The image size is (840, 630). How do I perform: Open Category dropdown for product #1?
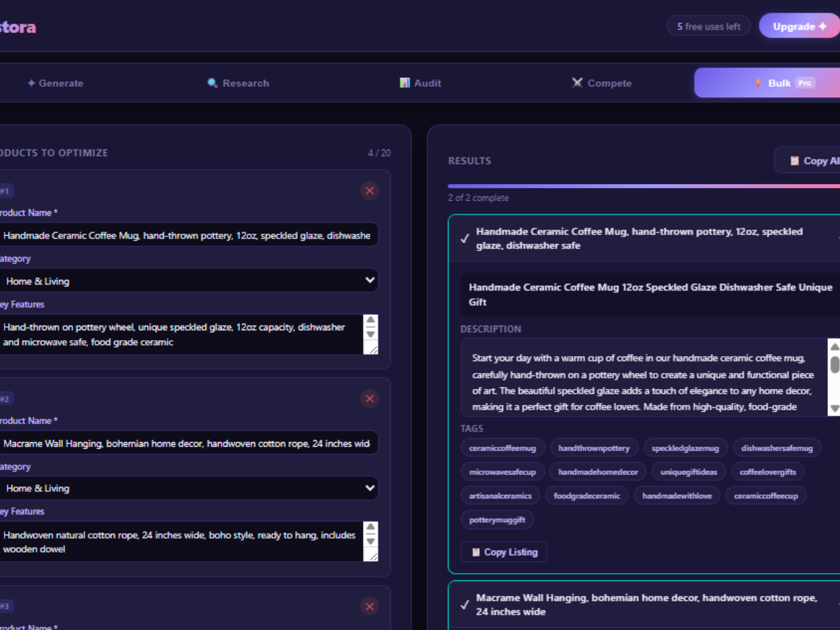coord(189,281)
